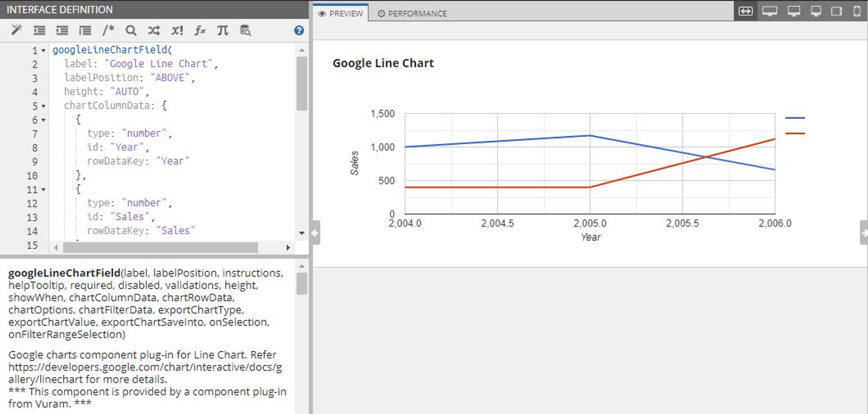Viewport: 868px width, 414px height.
Task: Click the fx function icon
Action: tap(200, 31)
